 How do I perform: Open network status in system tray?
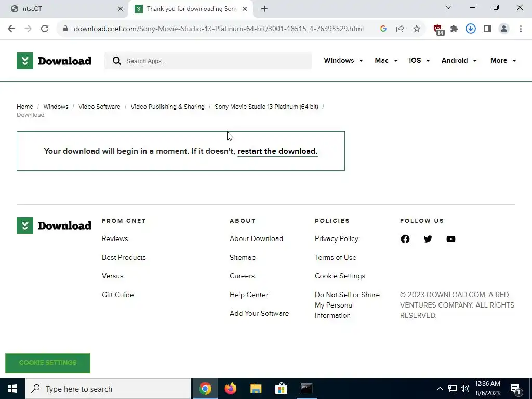[453, 389]
